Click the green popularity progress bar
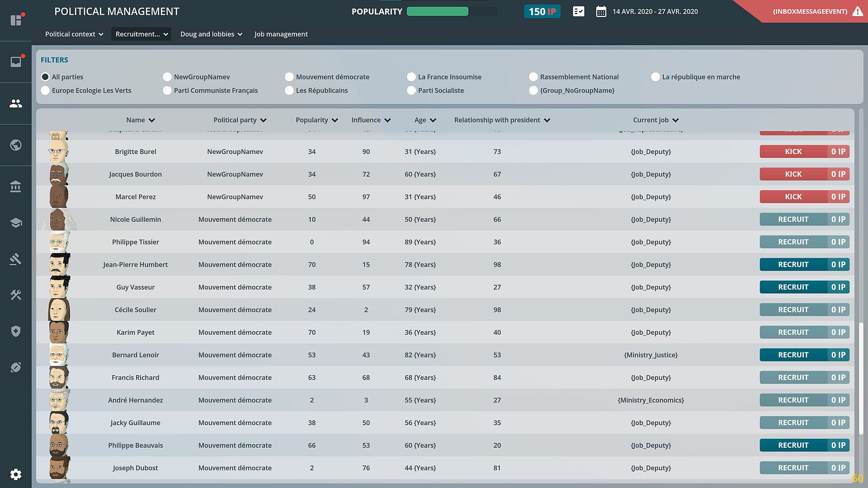This screenshot has height=488, width=868. point(438,12)
